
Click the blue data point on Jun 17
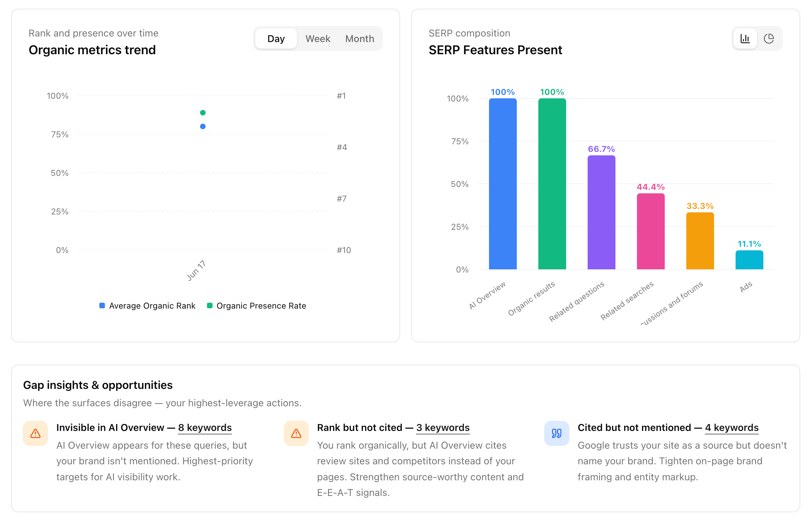(x=203, y=127)
